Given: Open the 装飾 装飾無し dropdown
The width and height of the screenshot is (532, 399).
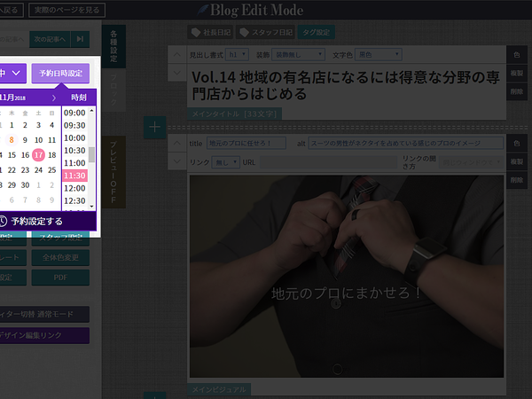Looking at the screenshot, I should click(x=298, y=55).
